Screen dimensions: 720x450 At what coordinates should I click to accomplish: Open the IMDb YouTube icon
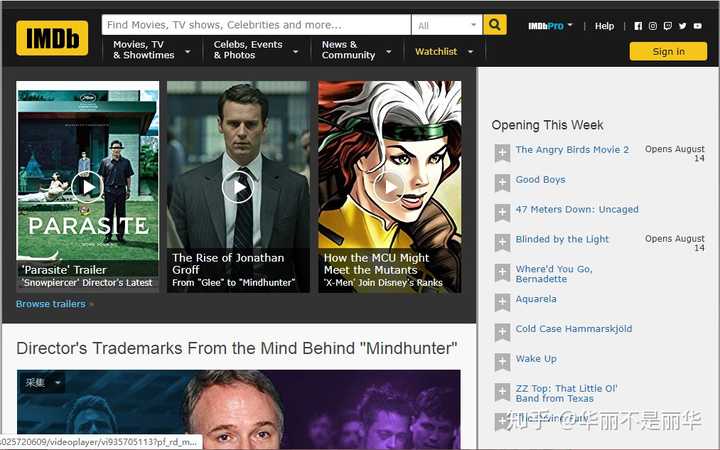coord(698,26)
